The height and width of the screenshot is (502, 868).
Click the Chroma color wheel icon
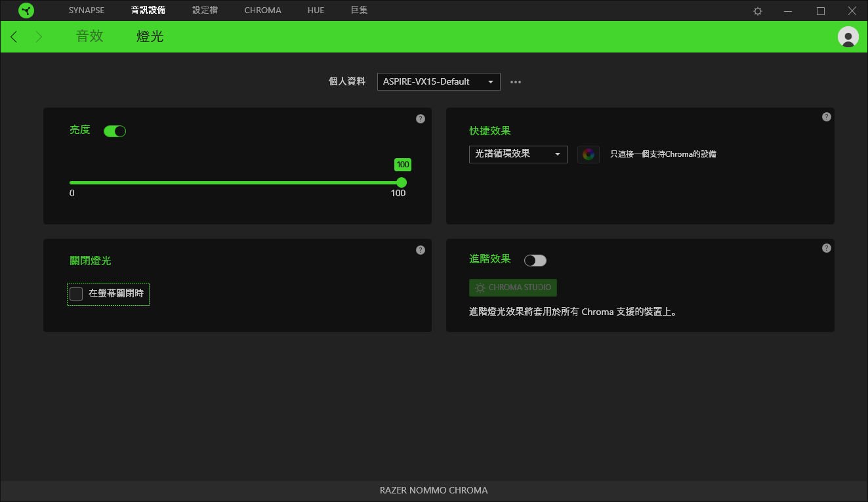(x=589, y=154)
